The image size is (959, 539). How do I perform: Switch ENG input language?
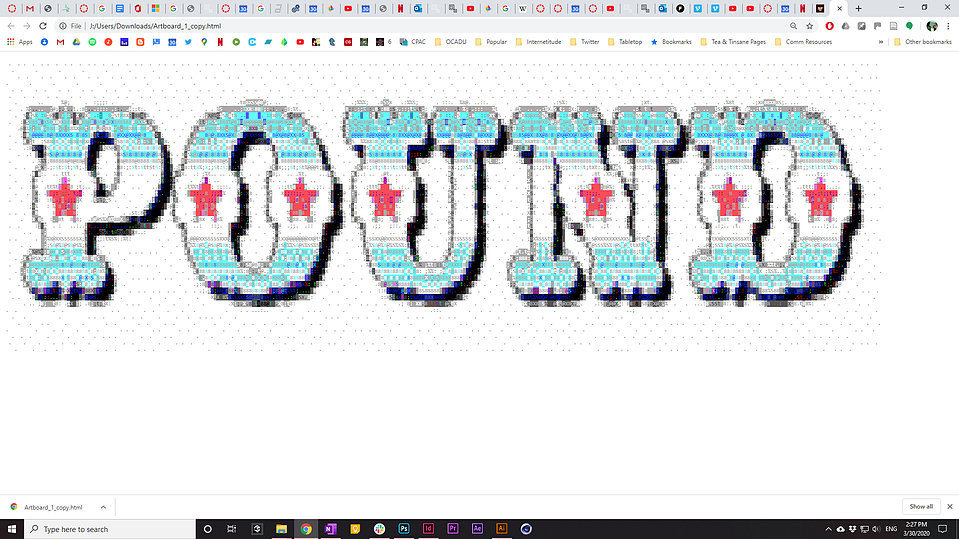coord(891,529)
